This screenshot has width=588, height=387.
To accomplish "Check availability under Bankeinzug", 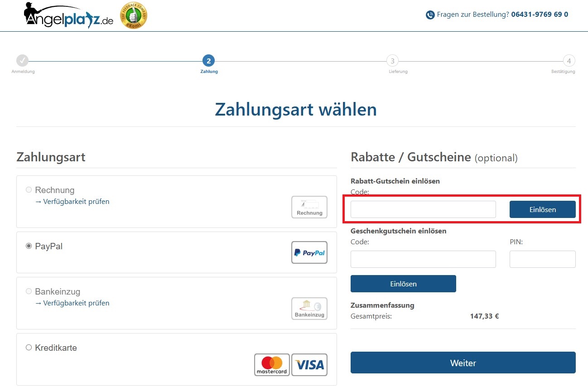I will (72, 303).
